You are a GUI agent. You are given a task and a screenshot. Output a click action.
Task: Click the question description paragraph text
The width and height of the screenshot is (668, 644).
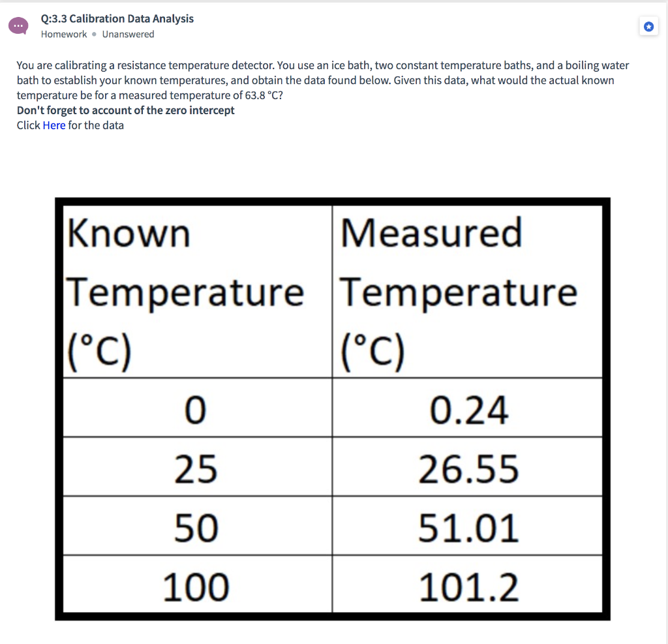point(323,80)
